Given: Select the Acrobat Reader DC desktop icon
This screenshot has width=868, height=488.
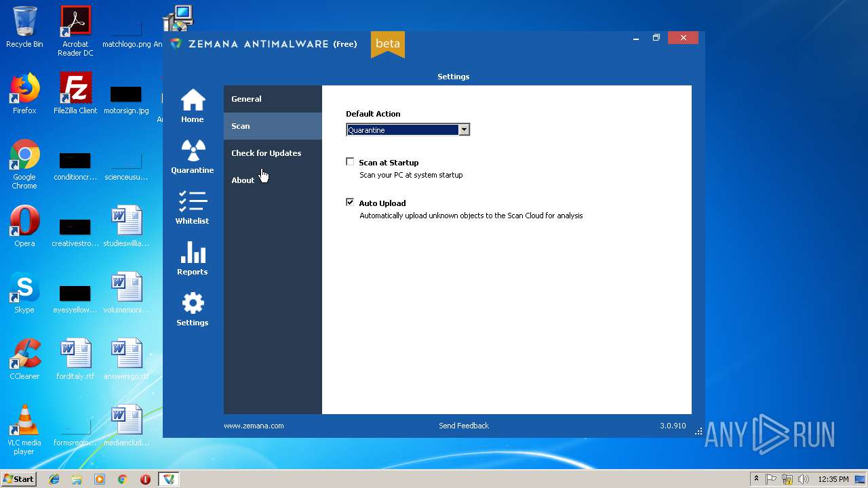Looking at the screenshot, I should [x=75, y=31].
